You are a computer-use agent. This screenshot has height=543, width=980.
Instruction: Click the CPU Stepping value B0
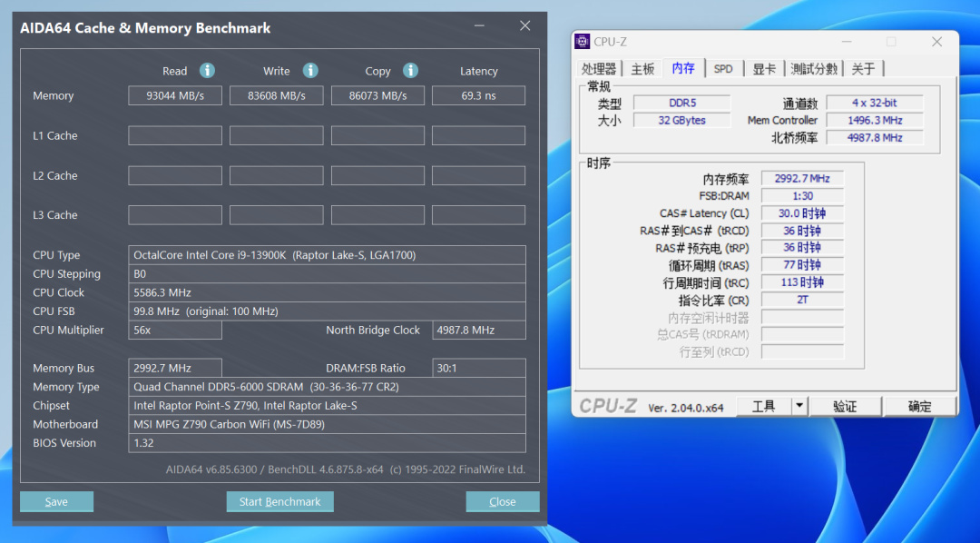click(327, 274)
